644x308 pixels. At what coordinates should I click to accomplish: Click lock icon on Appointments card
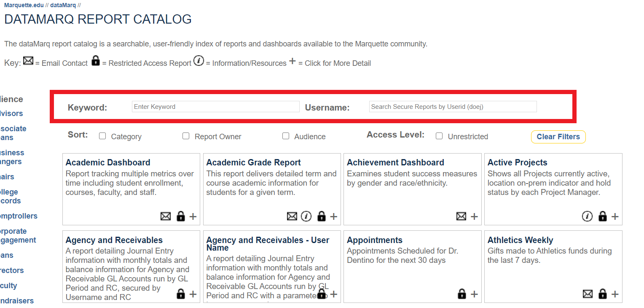click(462, 294)
